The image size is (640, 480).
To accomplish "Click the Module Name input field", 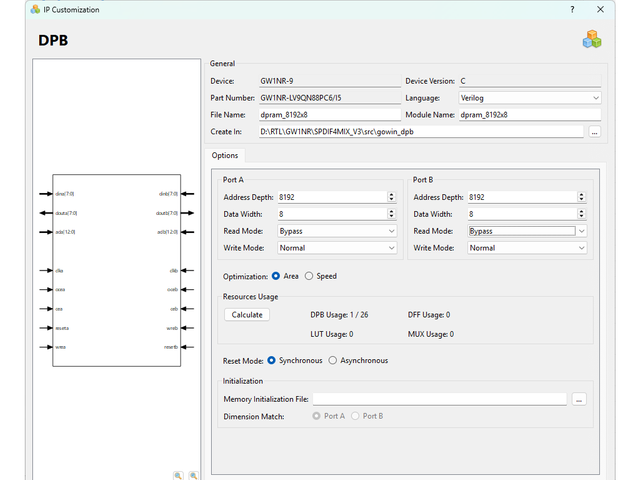I will pyautogui.click(x=528, y=115).
